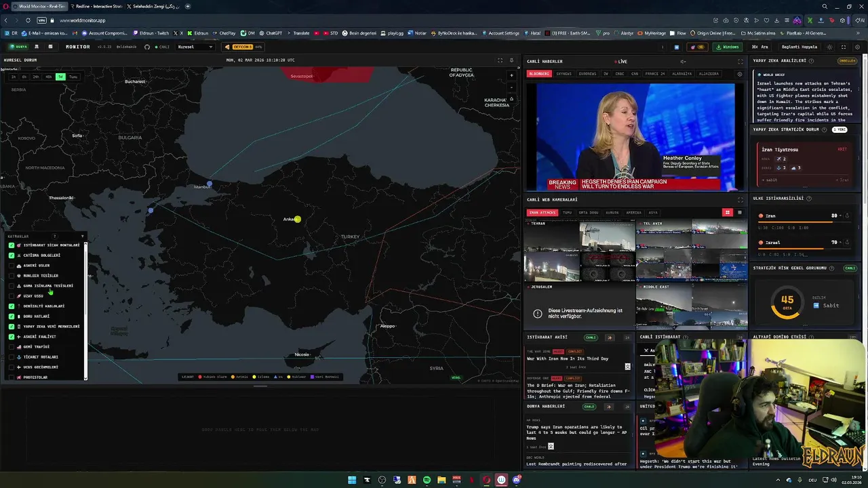Viewport: 868px width, 488px height.
Task: Click Bağlantı Kopyala button
Action: pyautogui.click(x=799, y=47)
